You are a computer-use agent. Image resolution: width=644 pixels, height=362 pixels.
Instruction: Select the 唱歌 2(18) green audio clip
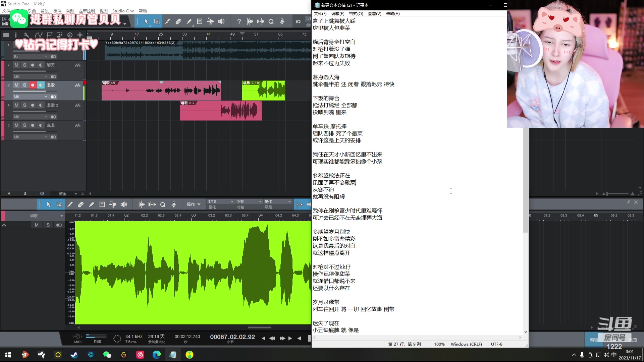point(264,90)
